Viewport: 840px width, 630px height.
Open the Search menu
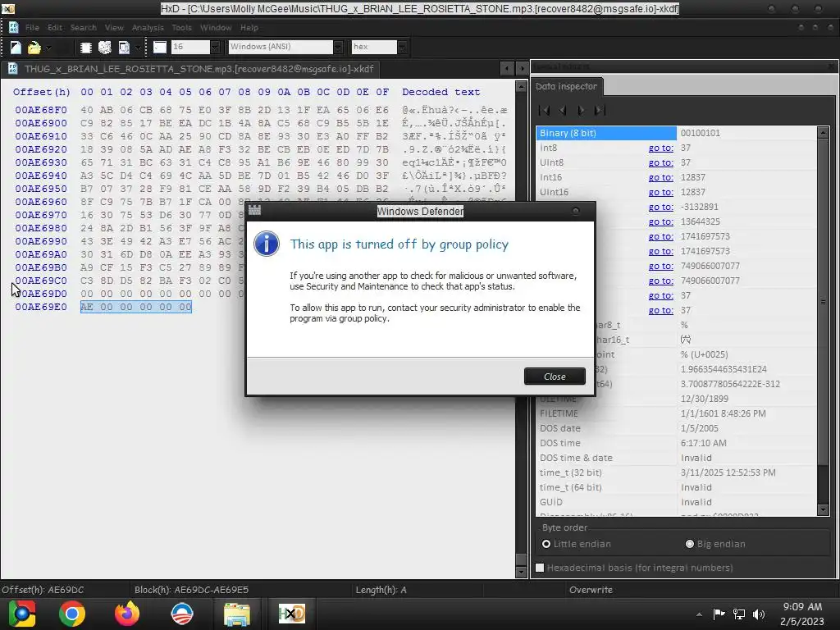coord(84,27)
